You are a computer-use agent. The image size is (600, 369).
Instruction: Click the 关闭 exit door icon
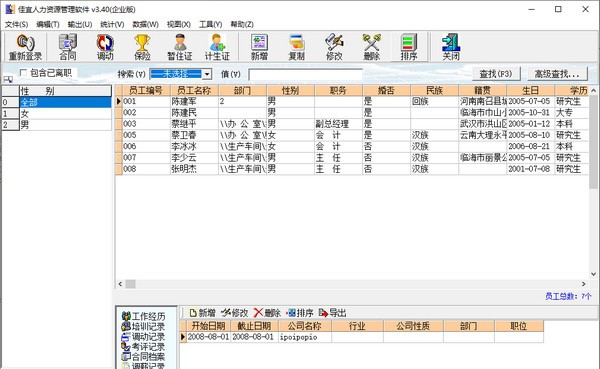pos(451,47)
